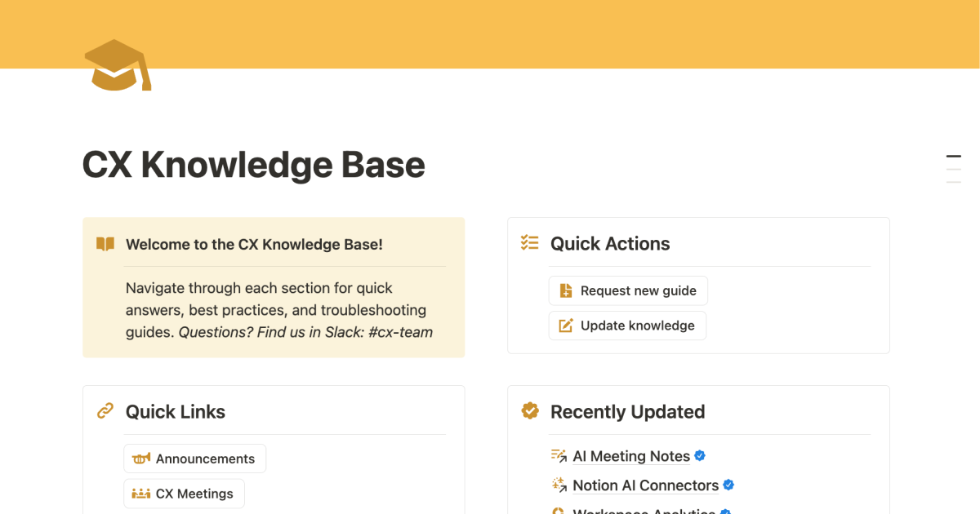Click the document icon on Request new guide

coord(566,290)
